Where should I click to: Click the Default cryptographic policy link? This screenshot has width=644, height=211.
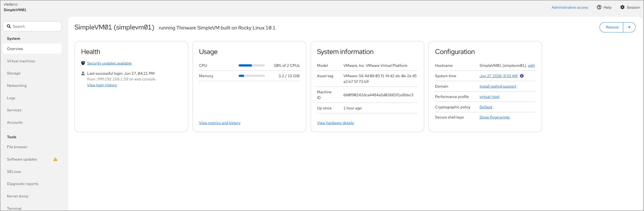(x=486, y=107)
